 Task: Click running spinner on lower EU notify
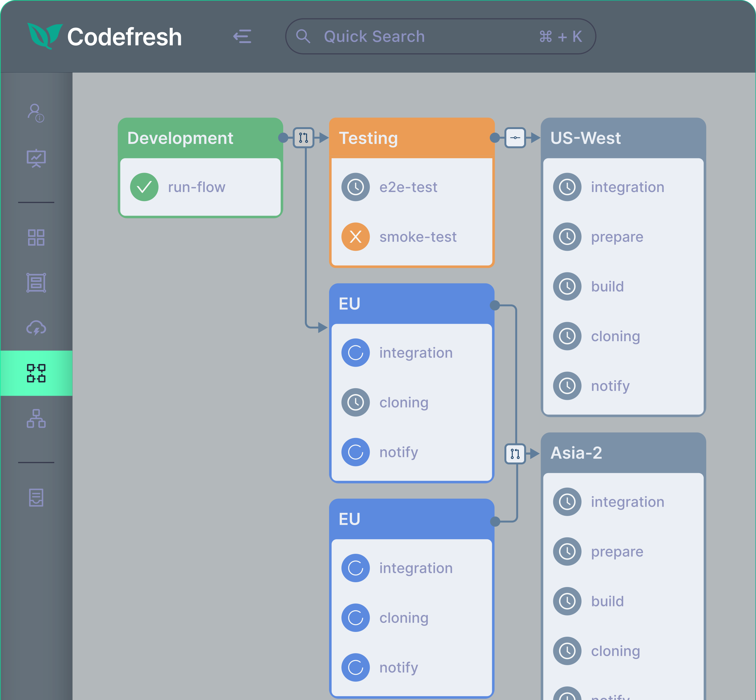pos(356,667)
